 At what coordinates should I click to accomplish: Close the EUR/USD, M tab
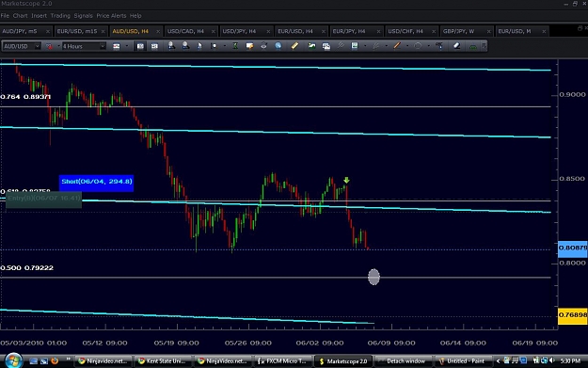pyautogui.click(x=544, y=31)
